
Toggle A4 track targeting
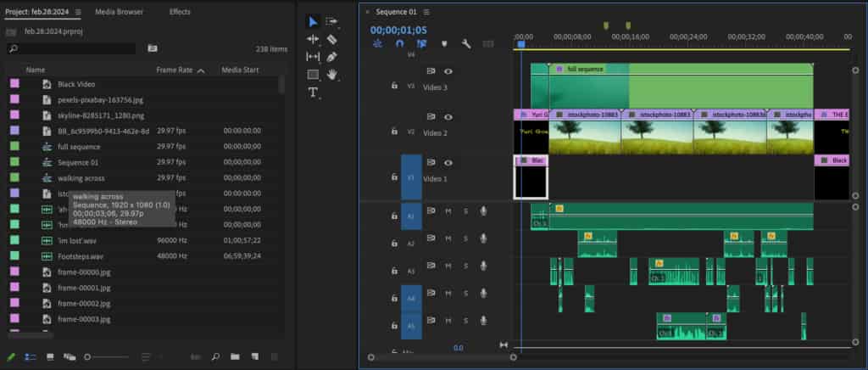pos(411,299)
